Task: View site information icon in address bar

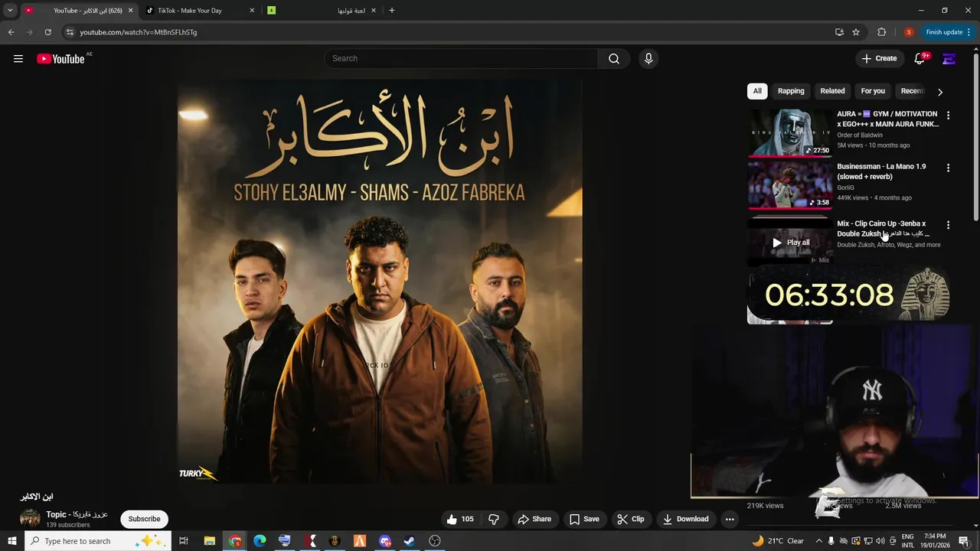Action: pos(70,32)
